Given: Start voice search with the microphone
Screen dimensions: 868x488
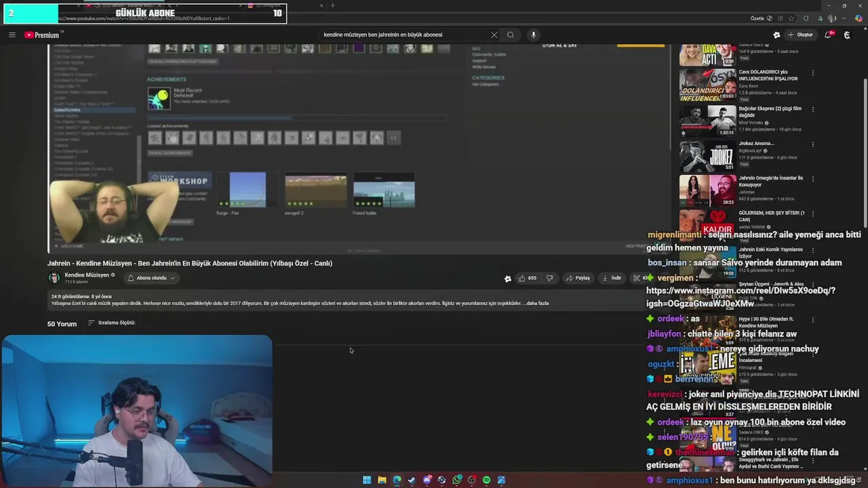Looking at the screenshot, I should [534, 35].
